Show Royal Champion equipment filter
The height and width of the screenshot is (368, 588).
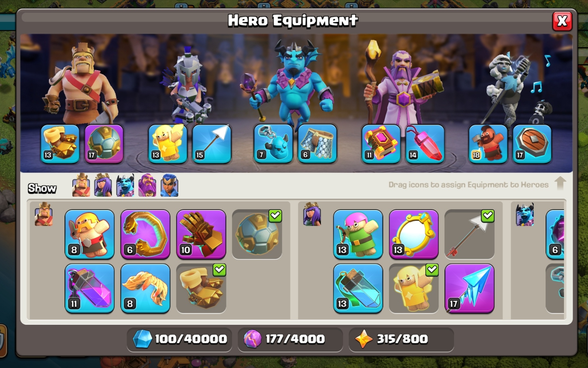point(169,185)
